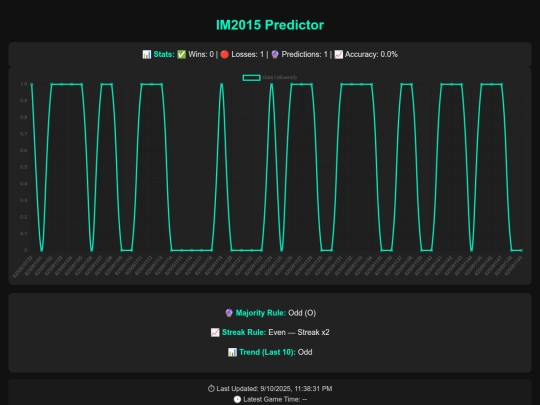The height and width of the screenshot is (405, 540).
Task: Click the Accuracy trend chart icon
Action: (339, 54)
